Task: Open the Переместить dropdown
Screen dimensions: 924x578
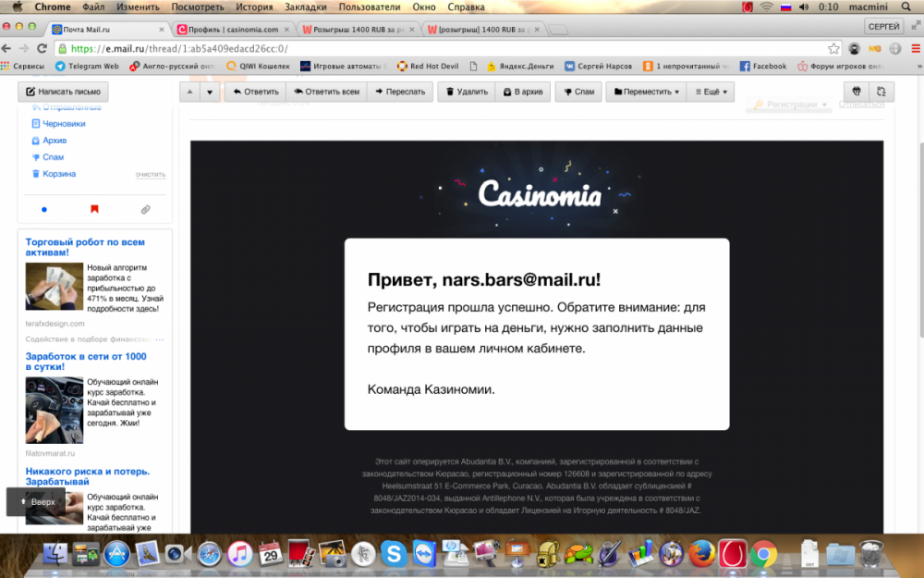Action: tap(646, 91)
